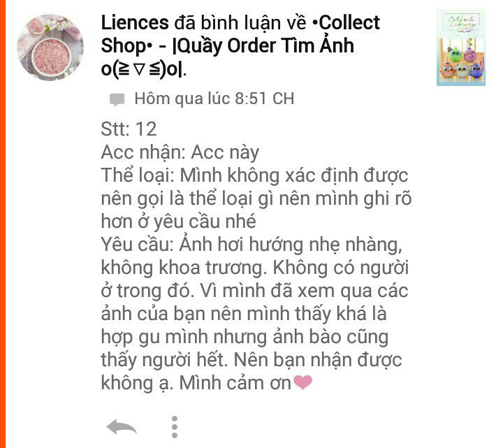Open the Collect Shop story cover thumbnail
This screenshot has width=503, height=448.
point(461,48)
